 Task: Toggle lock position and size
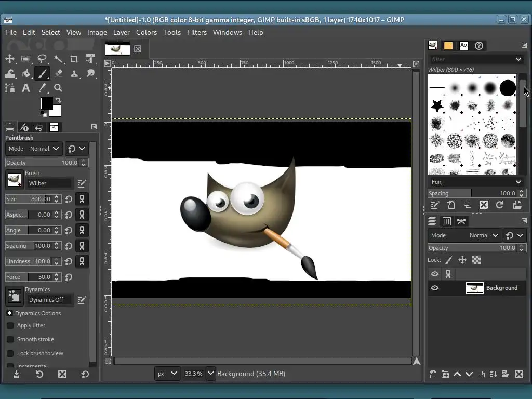462,260
